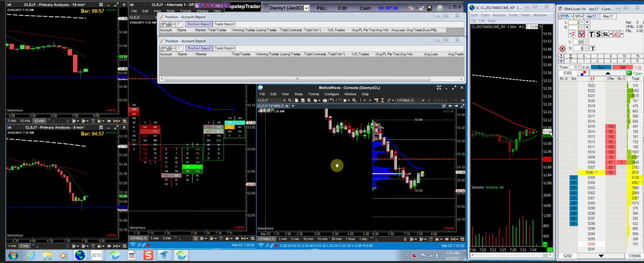Click the Windows Start button
The width and height of the screenshot is (644, 263).
point(13,255)
